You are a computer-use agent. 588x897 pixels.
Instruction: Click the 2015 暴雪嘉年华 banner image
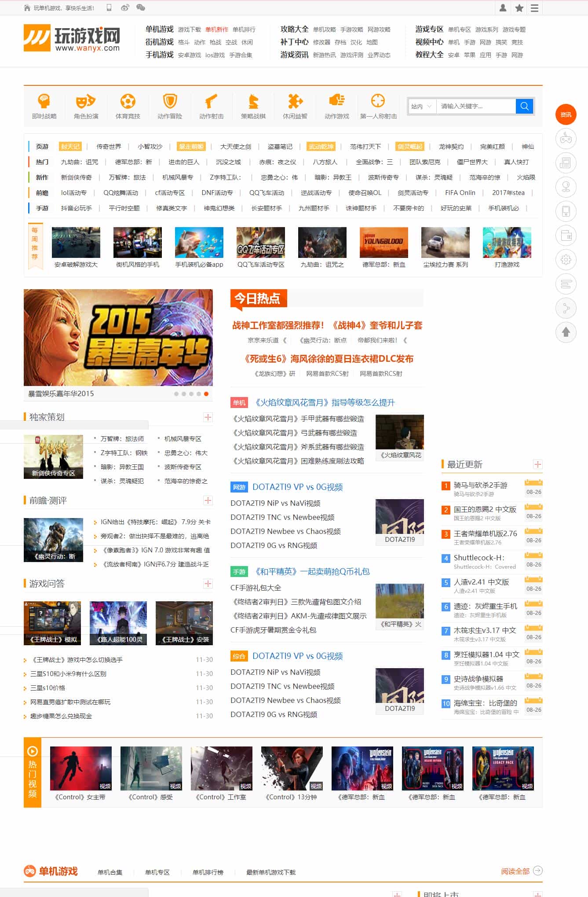click(118, 337)
